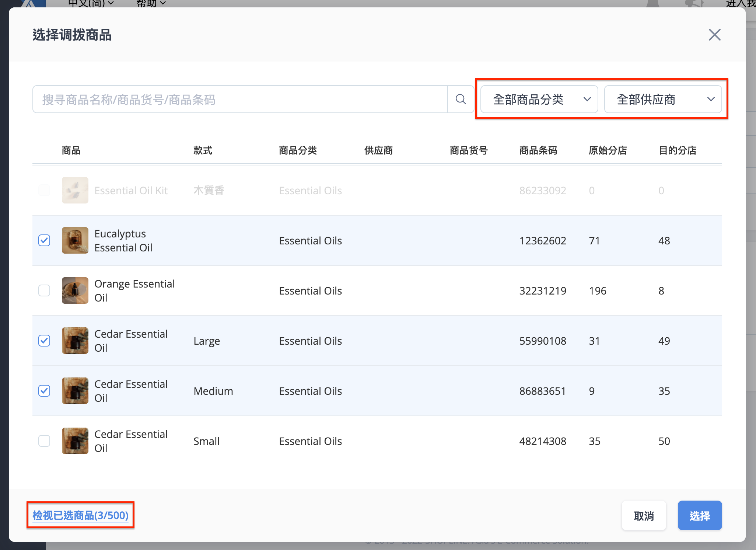
Task: Click the Cedar Essential Oil Large image
Action: point(75,341)
